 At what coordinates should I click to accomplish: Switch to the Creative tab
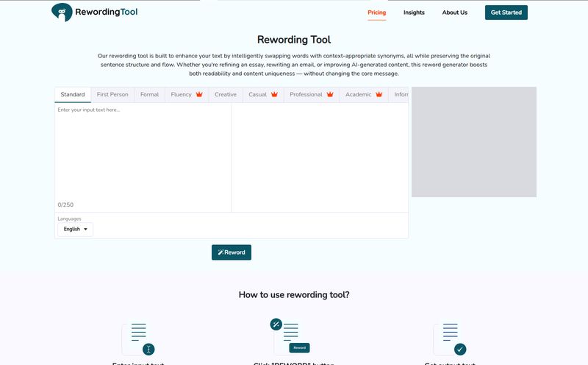(x=226, y=95)
